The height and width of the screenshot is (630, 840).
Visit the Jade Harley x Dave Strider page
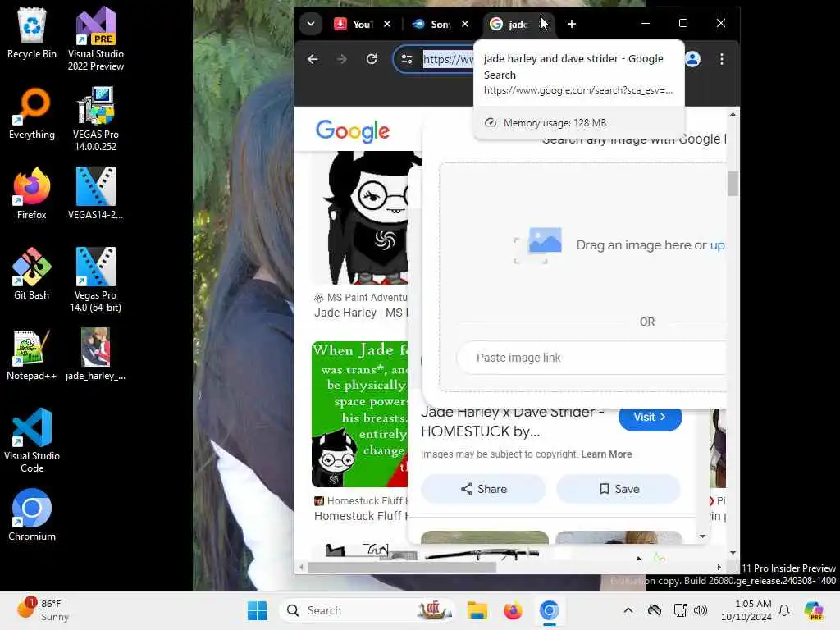(x=650, y=417)
